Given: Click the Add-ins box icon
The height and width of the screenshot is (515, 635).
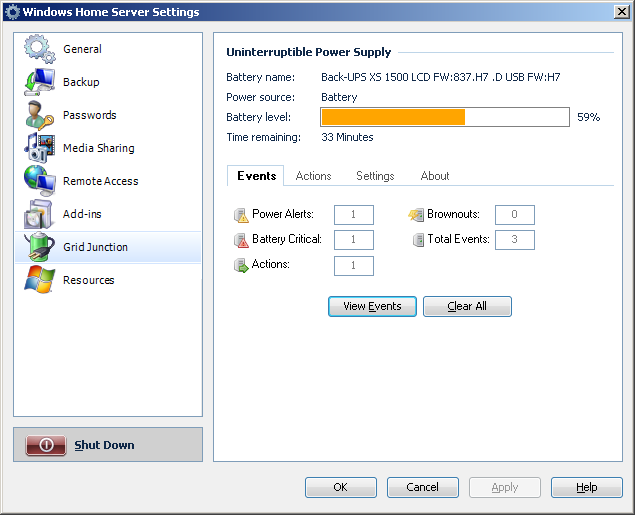Looking at the screenshot, I should 38,214.
